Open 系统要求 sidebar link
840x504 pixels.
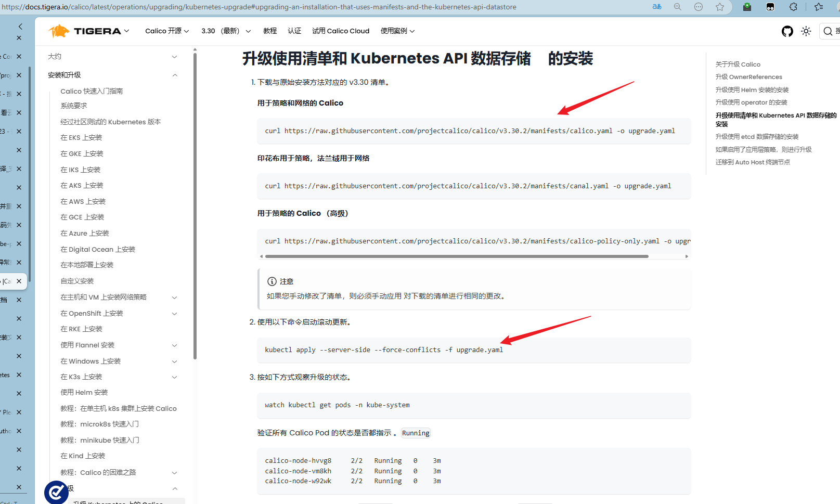74,106
